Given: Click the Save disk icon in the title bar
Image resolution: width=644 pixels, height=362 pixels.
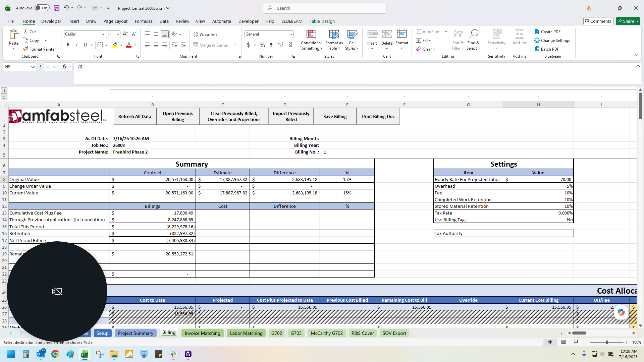Looking at the screenshot, I should point(57,8).
